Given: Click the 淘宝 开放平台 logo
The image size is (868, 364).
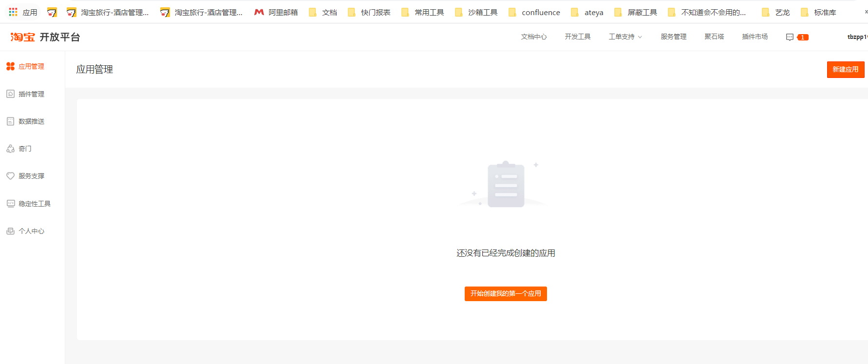Looking at the screenshot, I should point(45,37).
